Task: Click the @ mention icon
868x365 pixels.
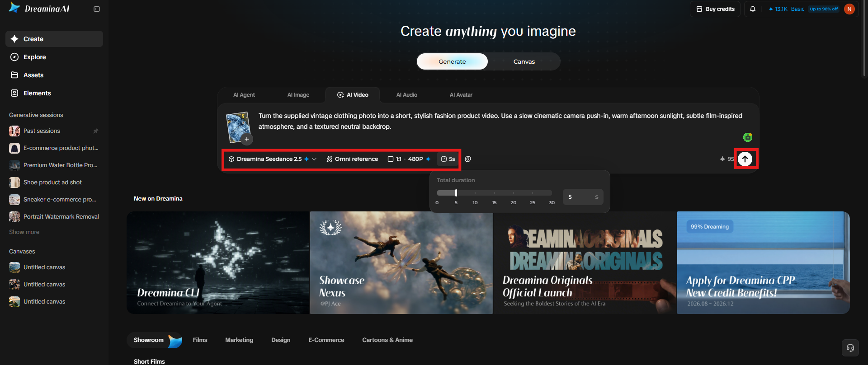Action: tap(468, 159)
